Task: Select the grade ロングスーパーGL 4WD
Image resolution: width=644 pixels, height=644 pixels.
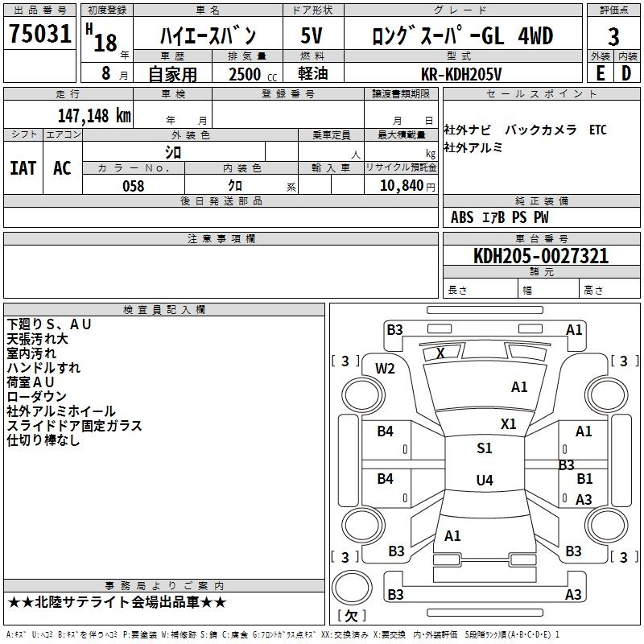Action: pyautogui.click(x=462, y=35)
